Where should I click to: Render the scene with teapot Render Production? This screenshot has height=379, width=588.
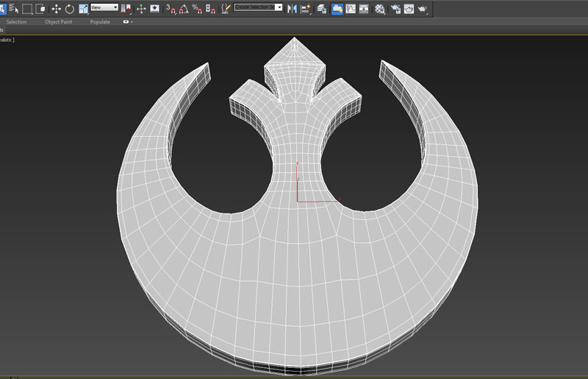coord(424,9)
